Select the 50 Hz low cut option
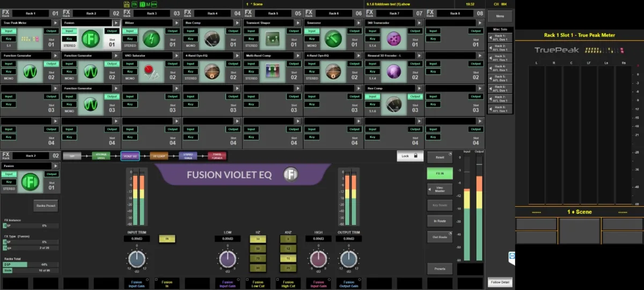The width and height of the screenshot is (644, 290). (258, 249)
